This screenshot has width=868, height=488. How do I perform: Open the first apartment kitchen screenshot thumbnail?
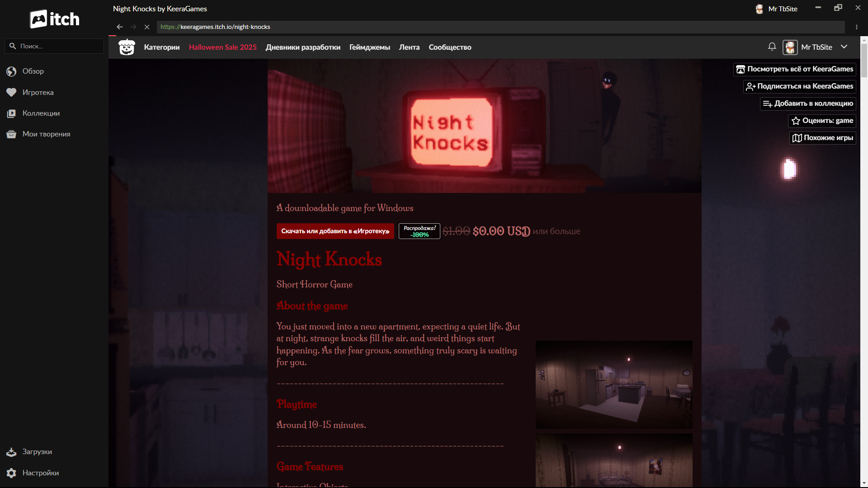(613, 385)
